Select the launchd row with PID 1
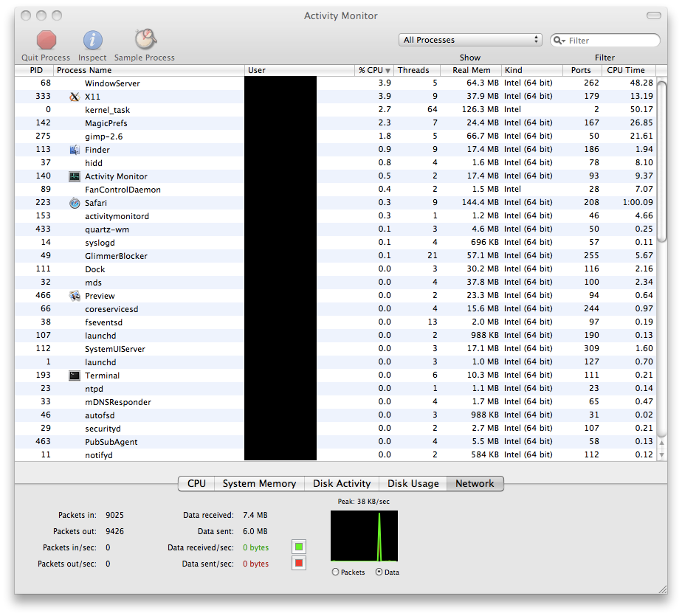 point(335,361)
